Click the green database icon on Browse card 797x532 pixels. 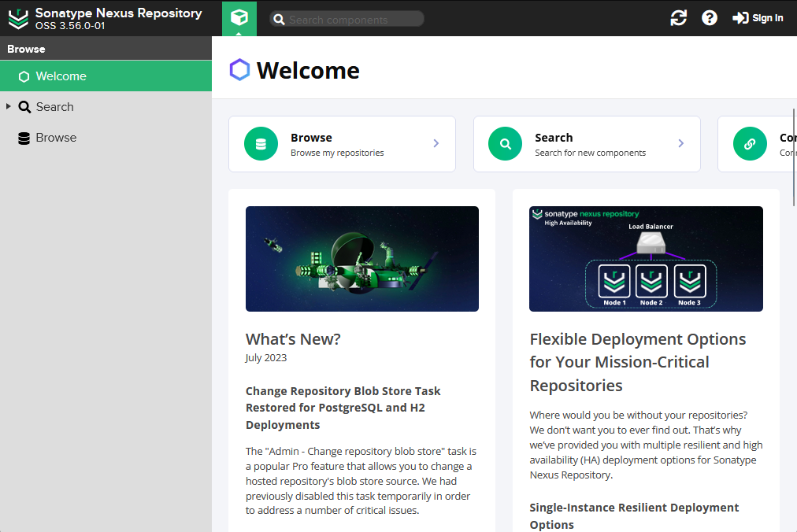click(261, 144)
